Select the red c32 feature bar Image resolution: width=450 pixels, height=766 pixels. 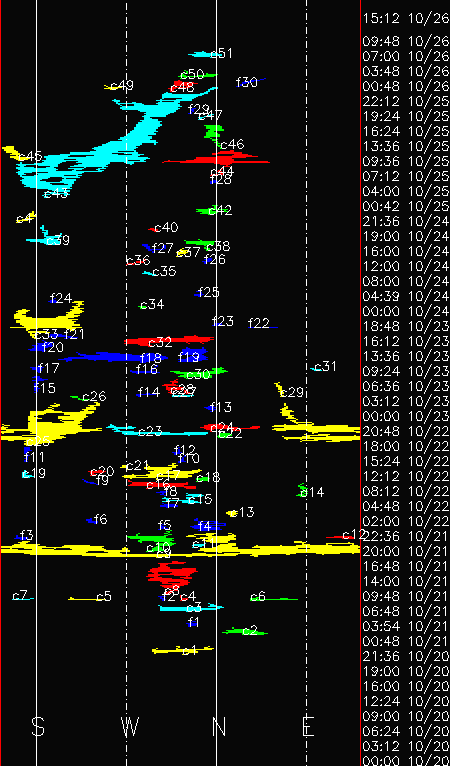tap(169, 340)
